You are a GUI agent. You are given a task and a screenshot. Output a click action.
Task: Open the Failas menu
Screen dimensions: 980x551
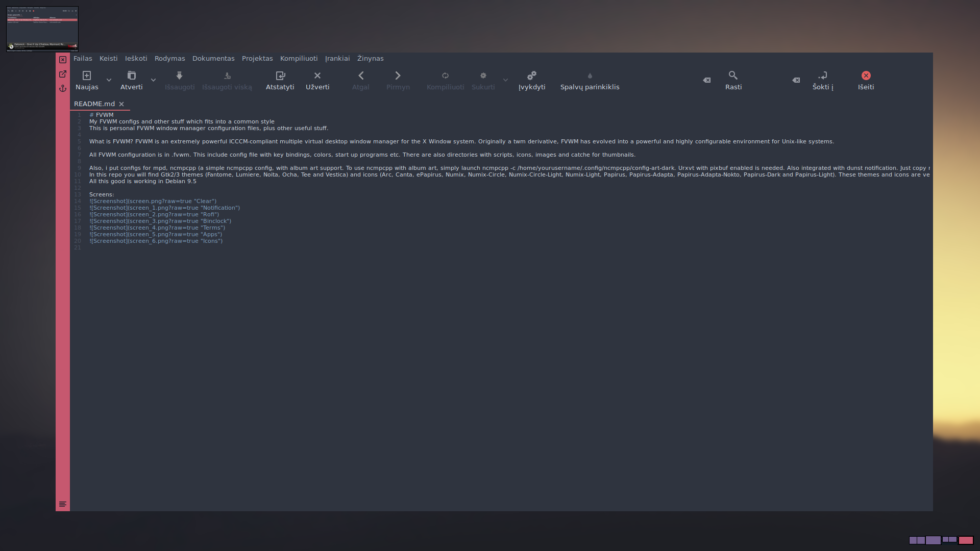(x=83, y=59)
